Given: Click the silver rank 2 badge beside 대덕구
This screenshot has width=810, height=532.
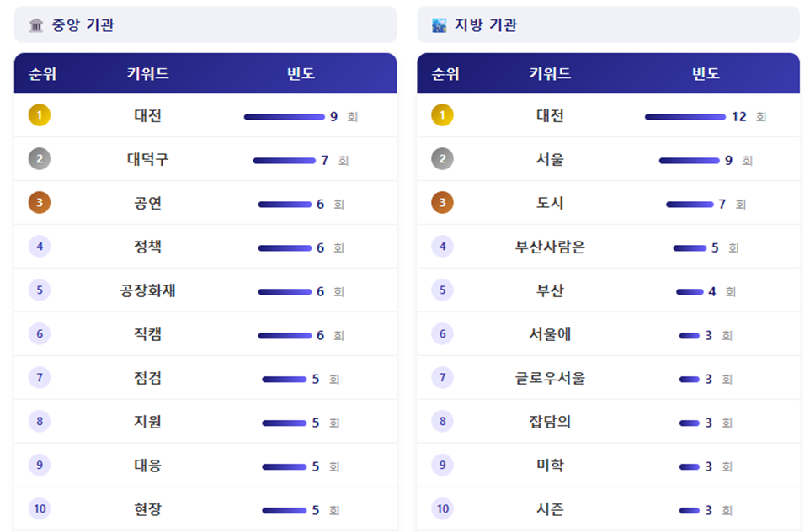Looking at the screenshot, I should coord(40,159).
